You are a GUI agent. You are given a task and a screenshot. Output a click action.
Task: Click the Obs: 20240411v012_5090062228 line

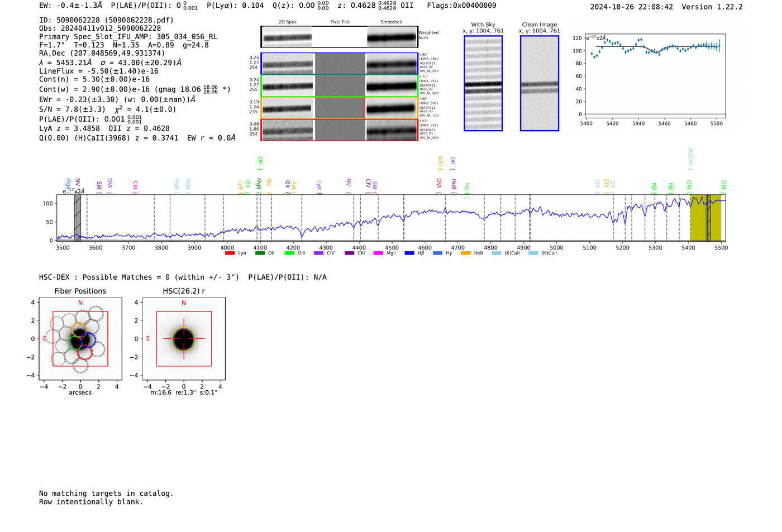(x=100, y=28)
